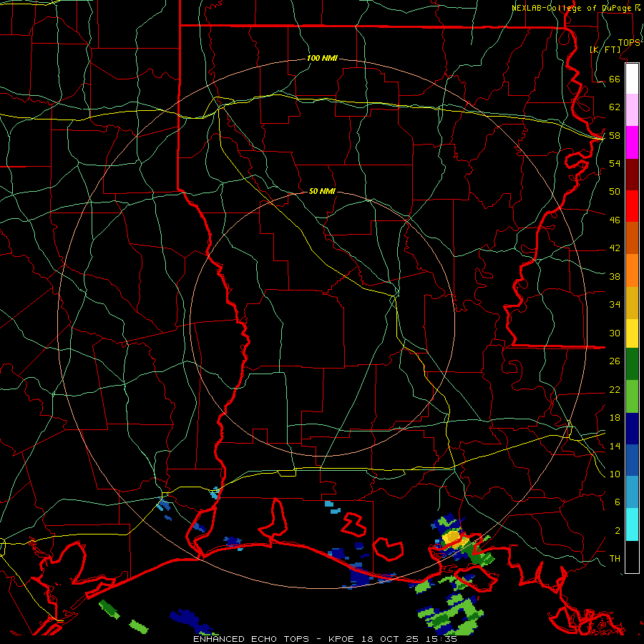644x644 pixels.
Task: Click the white 66+ kft color swatch
Action: [632, 79]
